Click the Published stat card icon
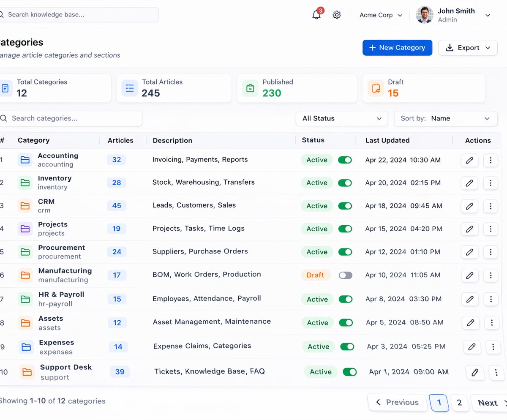Viewport: 507px width, 420px height. (x=250, y=88)
